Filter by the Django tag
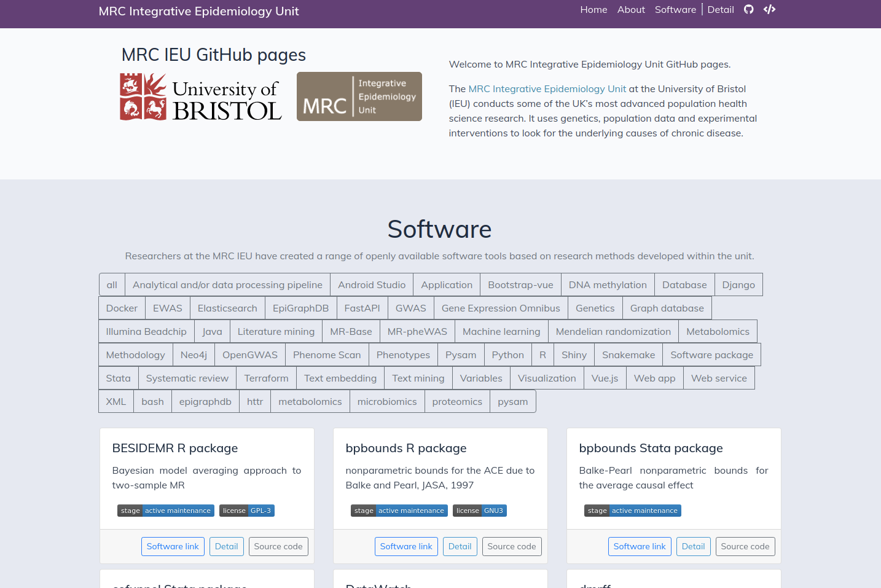The height and width of the screenshot is (588, 881). [738, 284]
